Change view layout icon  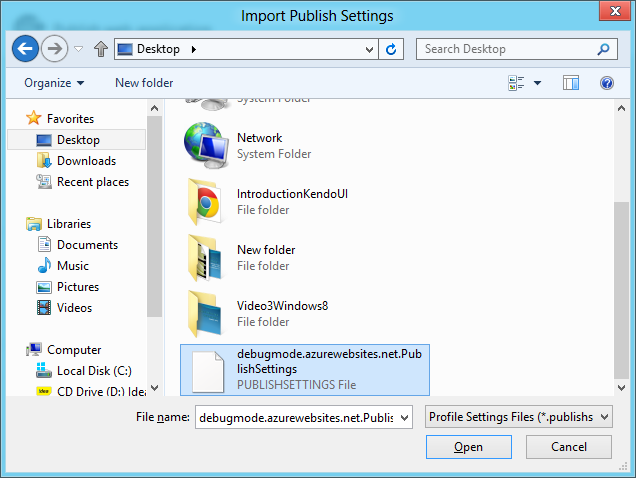coord(516,83)
